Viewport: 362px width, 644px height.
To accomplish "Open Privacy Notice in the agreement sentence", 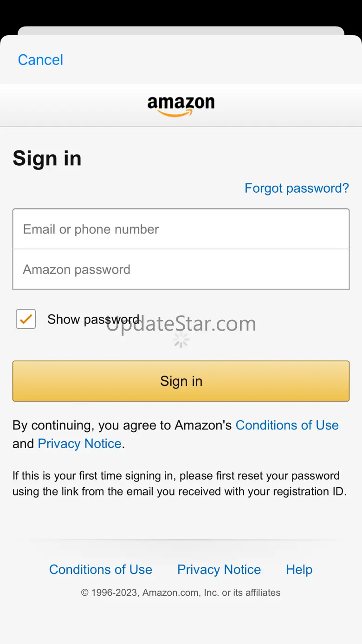I will pyautogui.click(x=79, y=443).
